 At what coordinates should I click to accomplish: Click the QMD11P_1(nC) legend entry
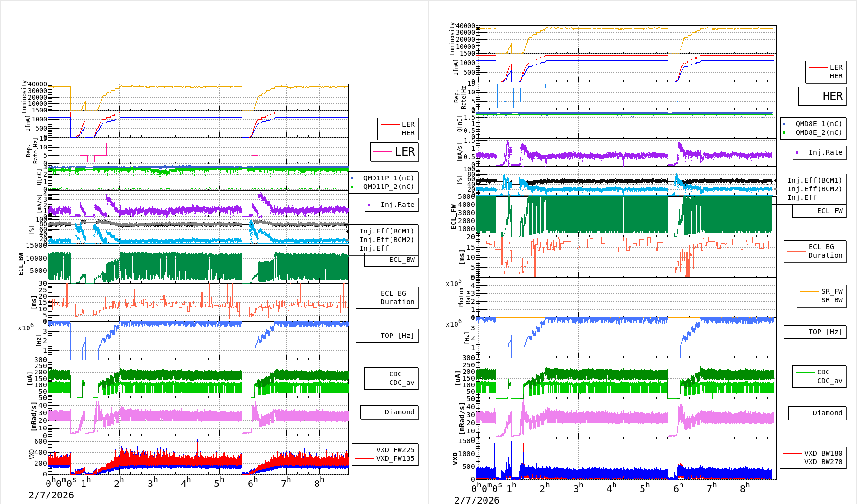(x=388, y=178)
